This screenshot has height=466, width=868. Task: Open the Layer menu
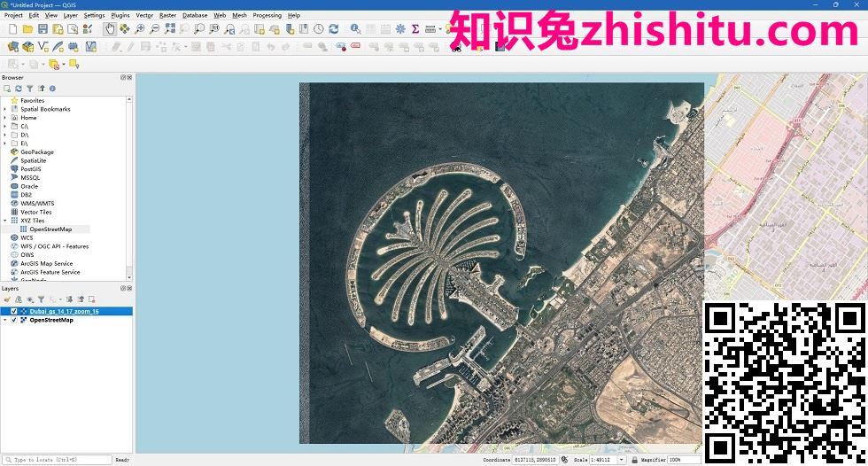[x=70, y=15]
